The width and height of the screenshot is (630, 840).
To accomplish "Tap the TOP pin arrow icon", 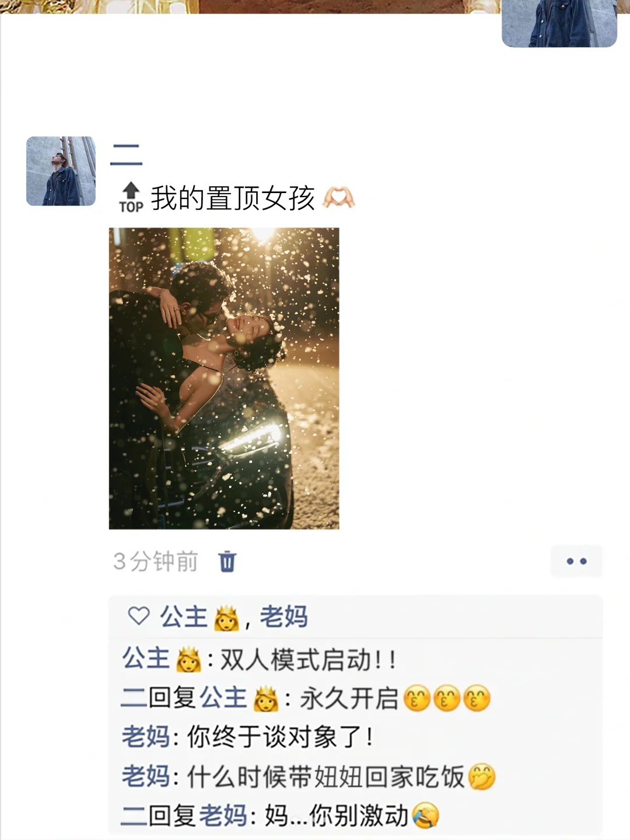I will pyautogui.click(x=131, y=197).
